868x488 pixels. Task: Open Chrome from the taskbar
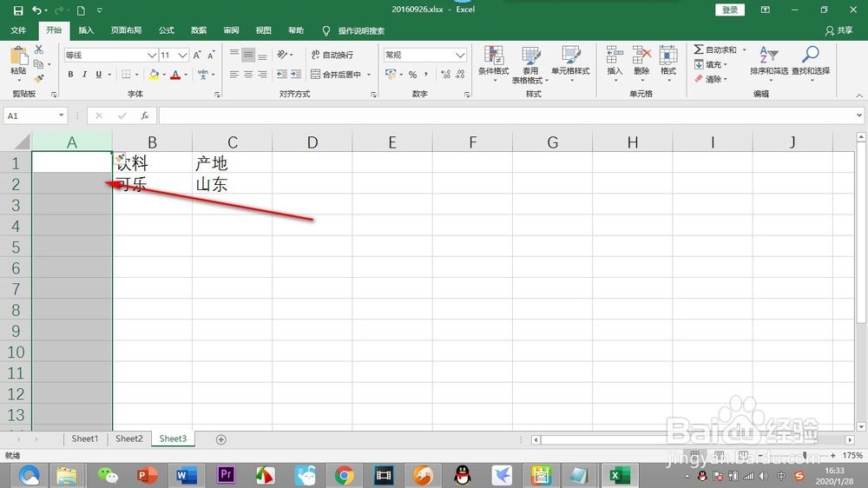(x=344, y=475)
